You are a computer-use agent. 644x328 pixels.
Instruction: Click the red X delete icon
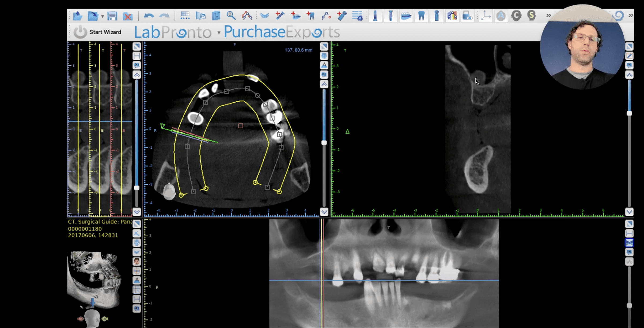point(128,16)
